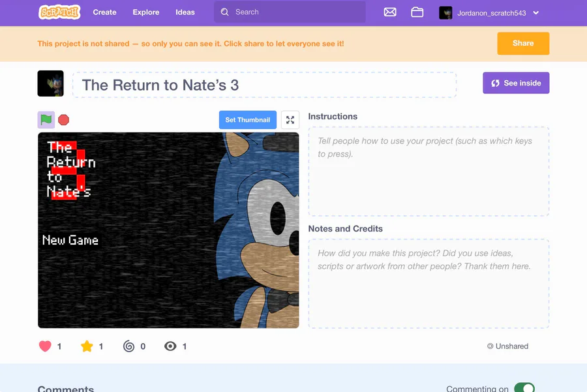Screen dimensions: 587x392
Task: Open the Explore page
Action: [x=146, y=12]
